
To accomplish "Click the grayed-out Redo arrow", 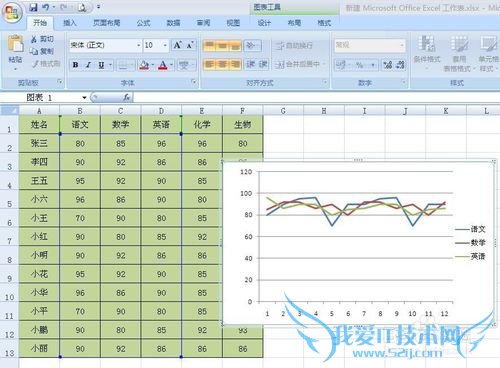I will [64, 7].
